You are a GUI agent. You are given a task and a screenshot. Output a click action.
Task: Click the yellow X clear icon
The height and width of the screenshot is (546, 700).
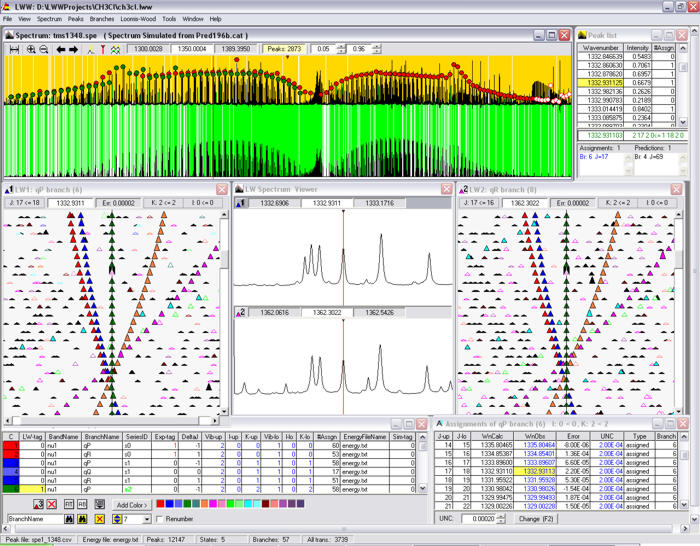pos(100,519)
